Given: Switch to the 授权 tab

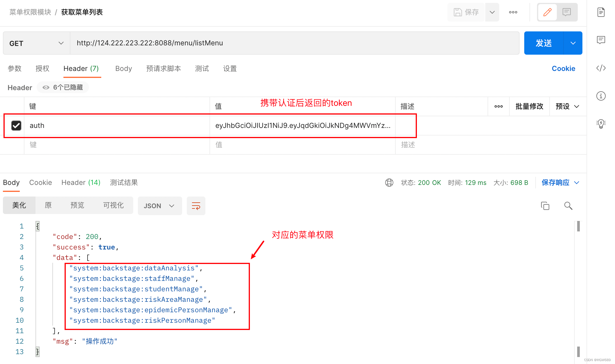Looking at the screenshot, I should coord(42,69).
